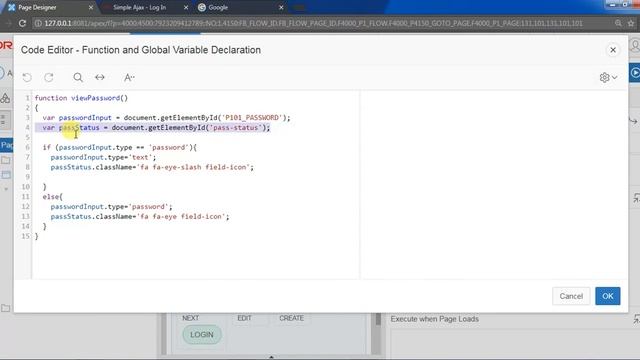640x360 pixels.
Task: Click the LOGIN button in page layout
Action: pos(202,334)
